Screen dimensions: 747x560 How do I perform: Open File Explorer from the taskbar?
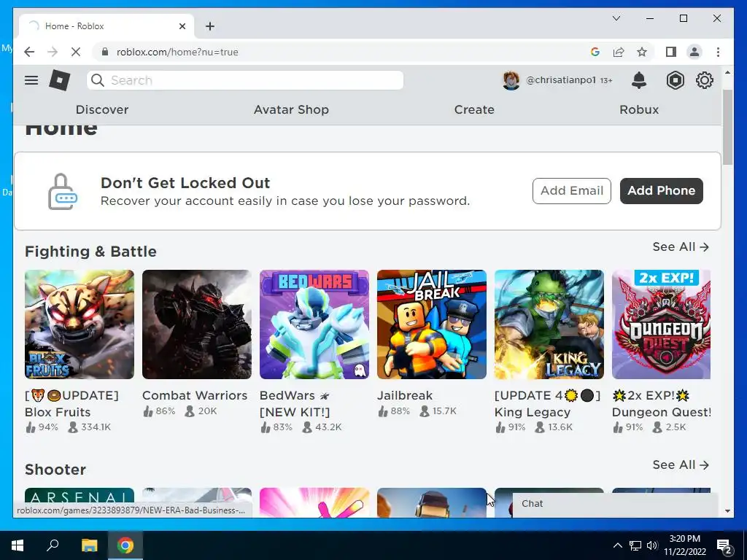(89, 545)
